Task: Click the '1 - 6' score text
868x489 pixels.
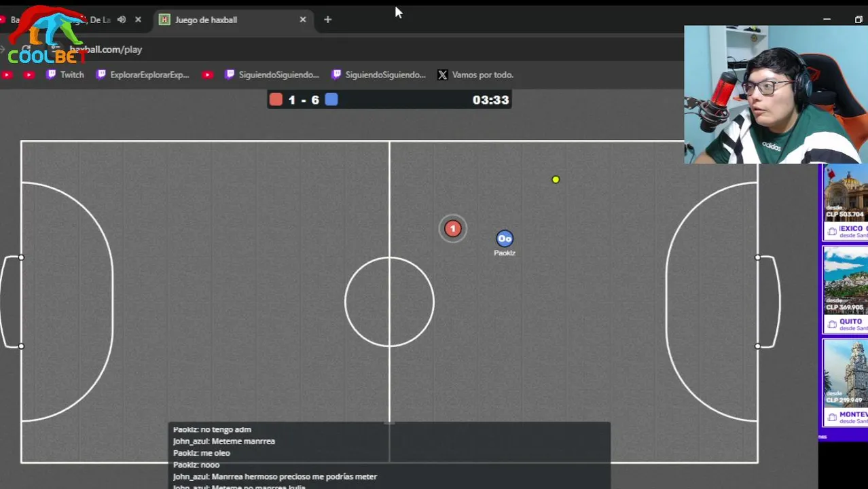Action: click(x=304, y=100)
